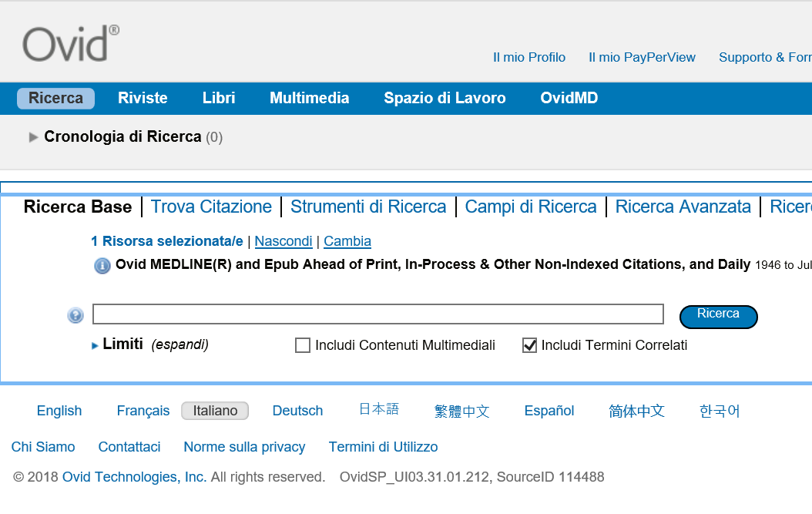The width and height of the screenshot is (812, 514).
Task: Open Il mio Profilo link
Action: [528, 57]
